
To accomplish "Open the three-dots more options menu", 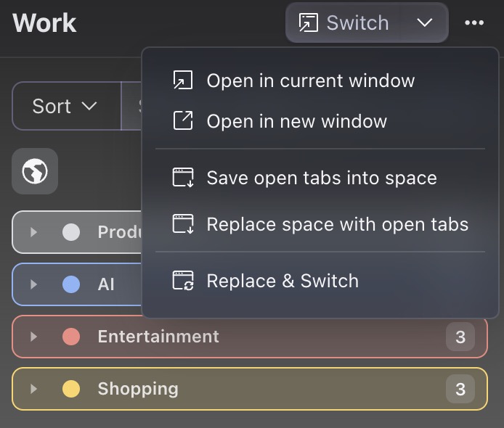I will point(474,23).
